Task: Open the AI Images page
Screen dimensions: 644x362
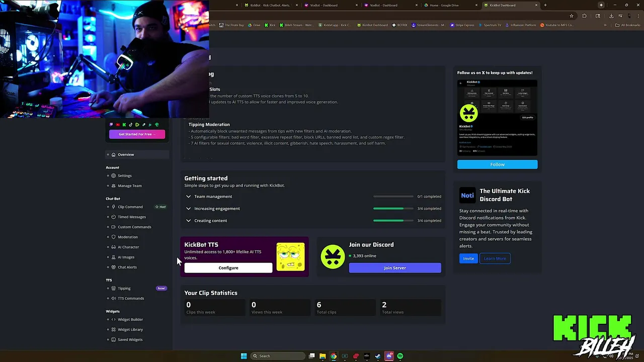Action: pyautogui.click(x=126, y=257)
